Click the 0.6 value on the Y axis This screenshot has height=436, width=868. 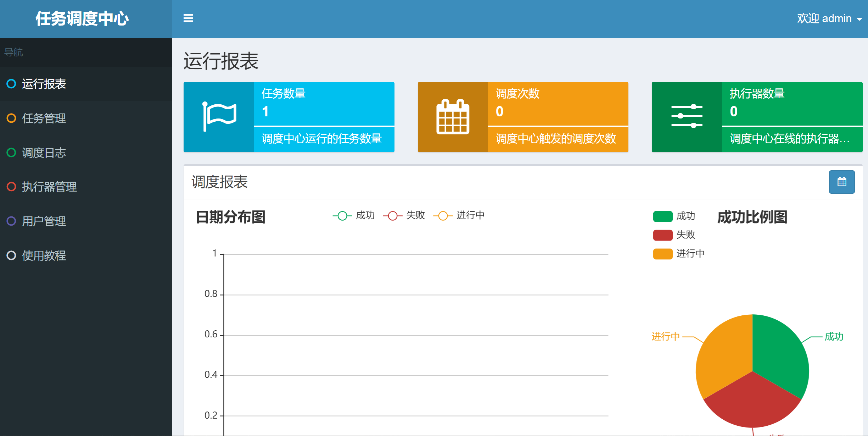pyautogui.click(x=211, y=334)
